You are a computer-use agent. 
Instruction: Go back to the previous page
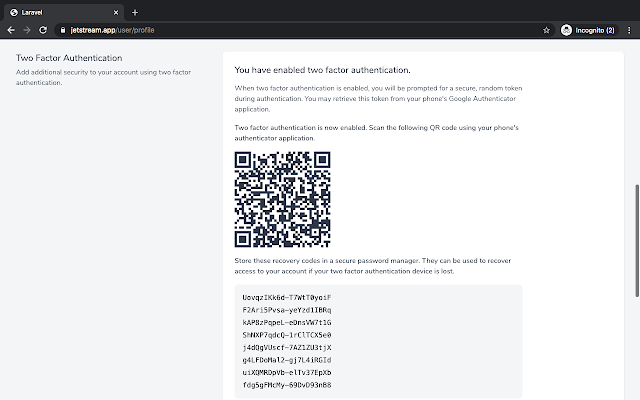click(11, 30)
